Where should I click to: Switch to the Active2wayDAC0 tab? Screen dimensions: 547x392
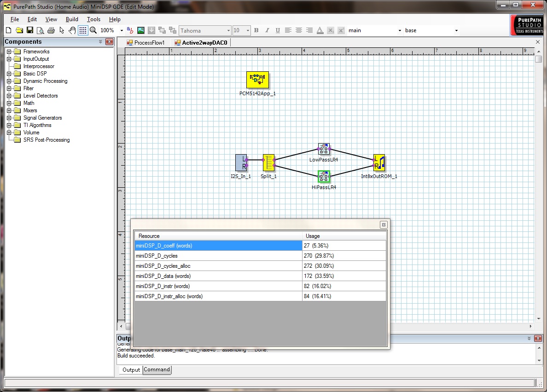(x=201, y=42)
